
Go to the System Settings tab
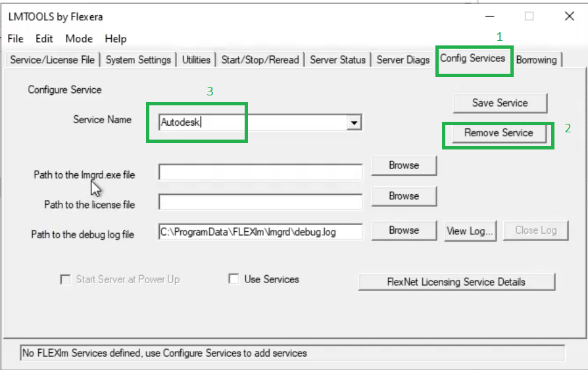[x=138, y=60]
